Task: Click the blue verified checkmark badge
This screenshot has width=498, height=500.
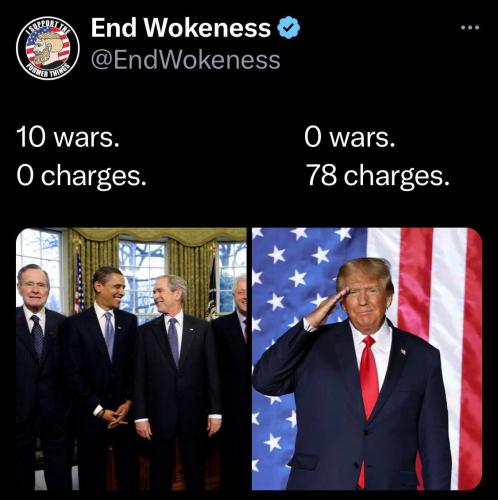Action: (x=289, y=28)
